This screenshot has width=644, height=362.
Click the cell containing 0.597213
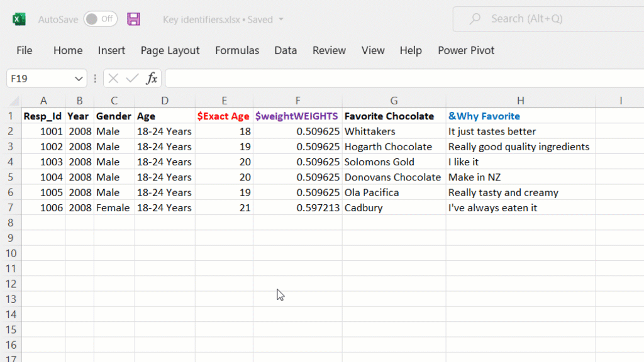(x=297, y=207)
